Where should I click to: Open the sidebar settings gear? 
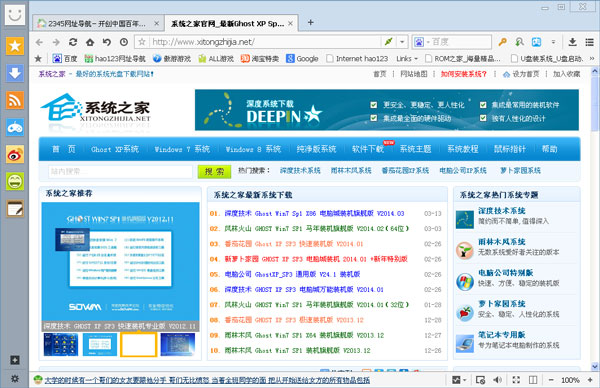coord(15,378)
